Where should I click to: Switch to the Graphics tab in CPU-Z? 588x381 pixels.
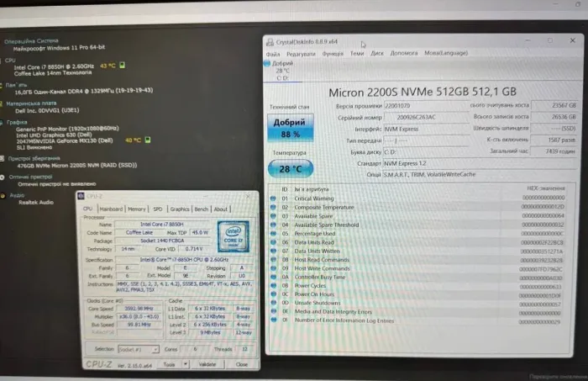click(x=180, y=209)
